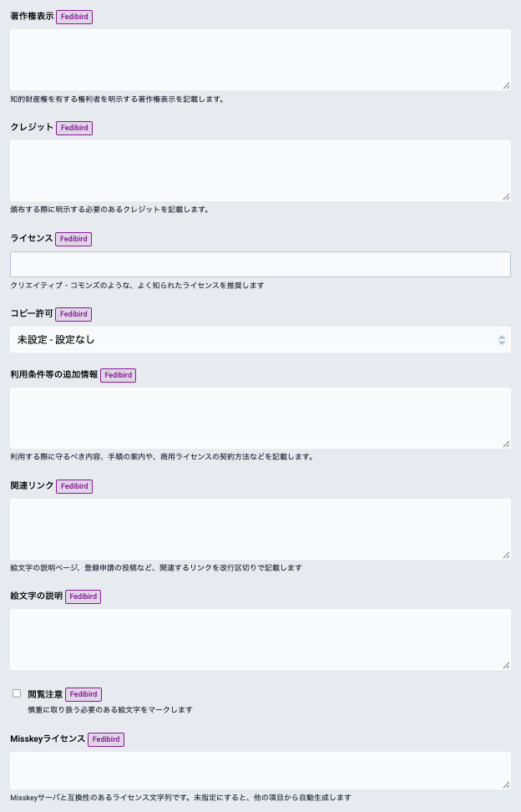521x812 pixels.
Task: Focus the クレジット text area
Action: (x=260, y=171)
